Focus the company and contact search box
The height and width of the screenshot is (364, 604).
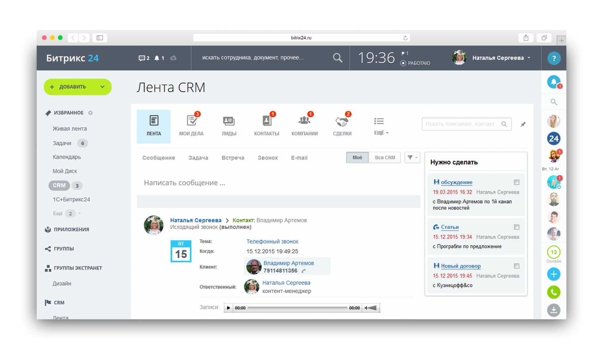[466, 124]
